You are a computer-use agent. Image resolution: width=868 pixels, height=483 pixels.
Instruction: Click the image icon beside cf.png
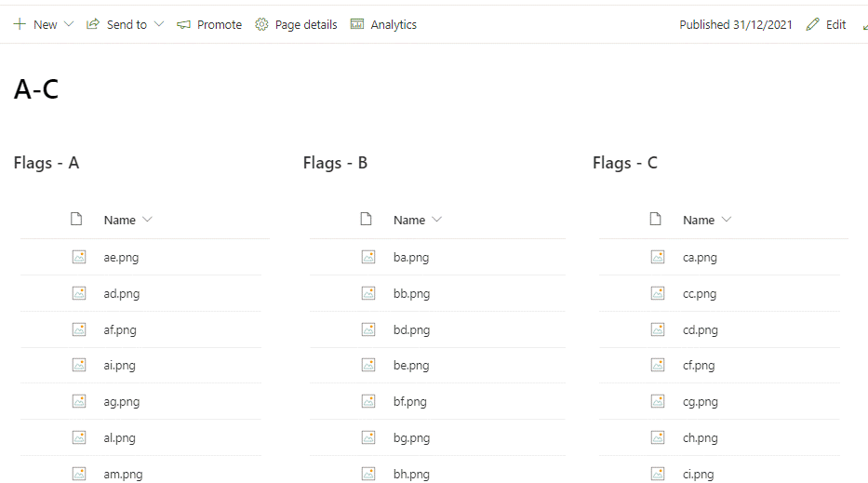658,365
